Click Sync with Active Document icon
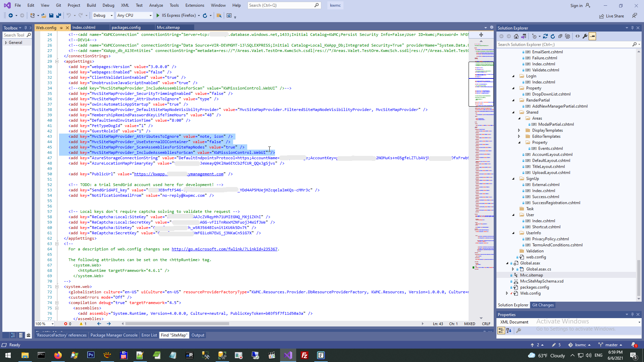Viewport: 644px width, 362px height. (545, 36)
